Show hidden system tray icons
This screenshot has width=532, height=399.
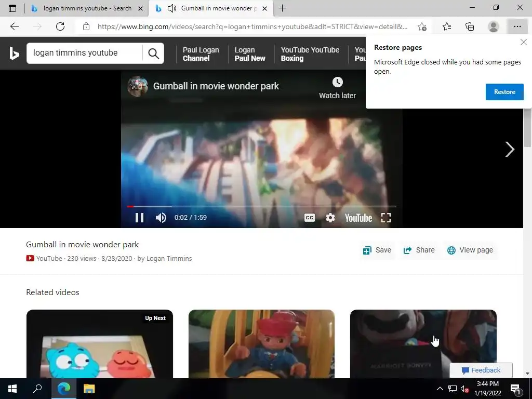click(x=440, y=389)
